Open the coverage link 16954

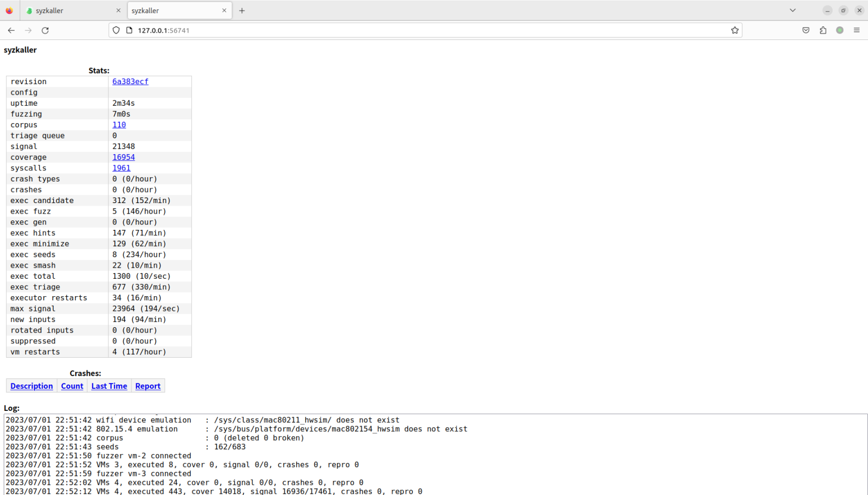[124, 157]
